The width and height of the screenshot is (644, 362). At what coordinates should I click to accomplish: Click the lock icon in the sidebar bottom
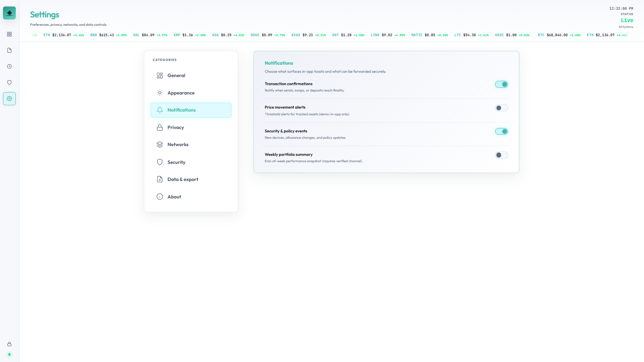click(9, 344)
